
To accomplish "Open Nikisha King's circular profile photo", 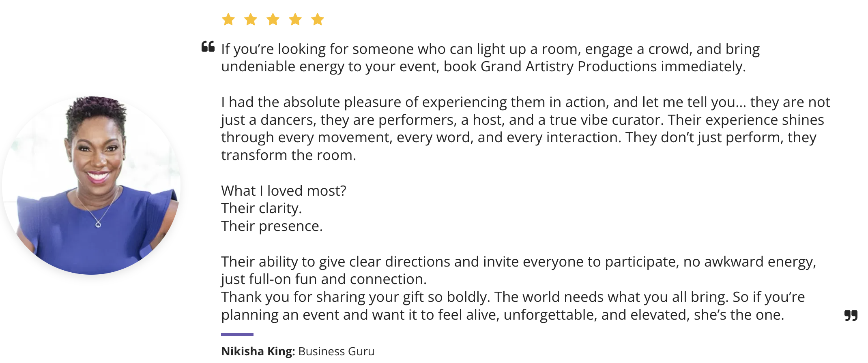I will point(92,186).
